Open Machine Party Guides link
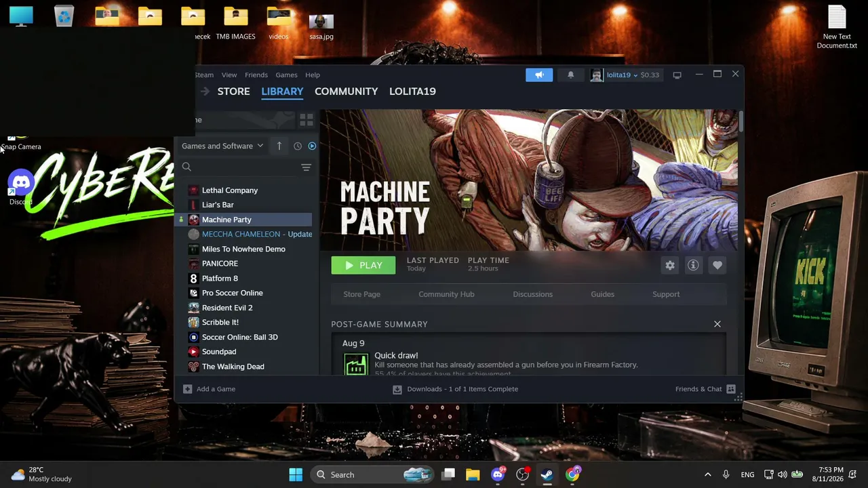868x488 pixels. click(x=602, y=294)
